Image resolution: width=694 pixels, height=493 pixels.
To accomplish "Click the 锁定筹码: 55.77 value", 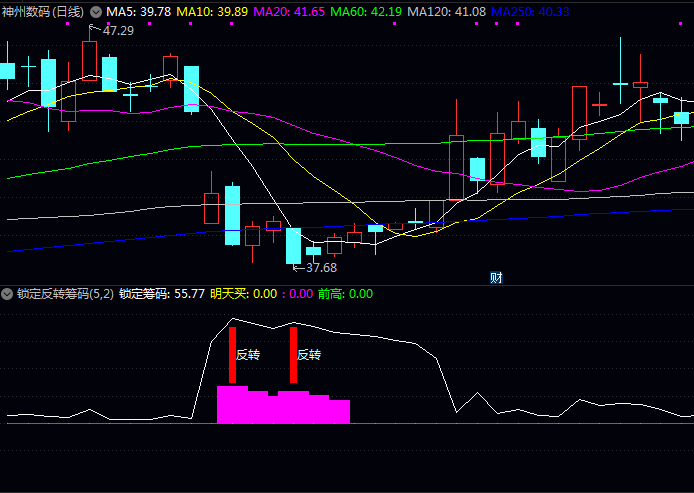I will tap(162, 294).
